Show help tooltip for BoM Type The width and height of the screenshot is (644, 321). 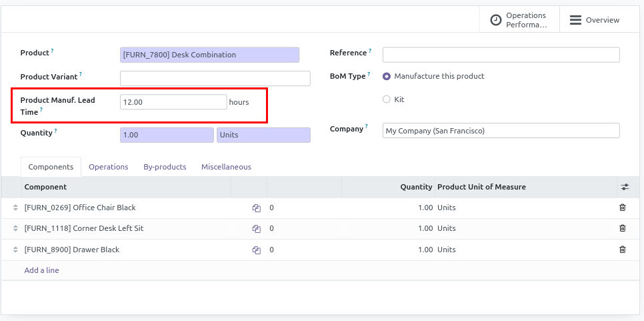(x=369, y=74)
